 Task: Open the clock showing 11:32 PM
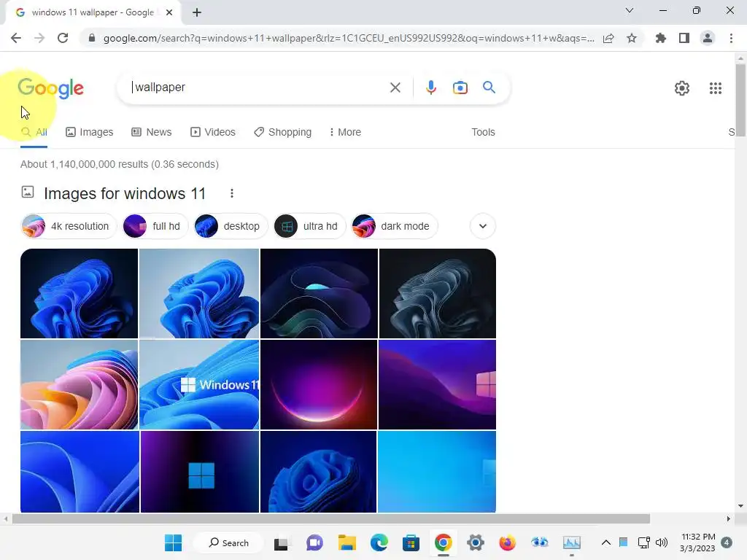coord(697,542)
